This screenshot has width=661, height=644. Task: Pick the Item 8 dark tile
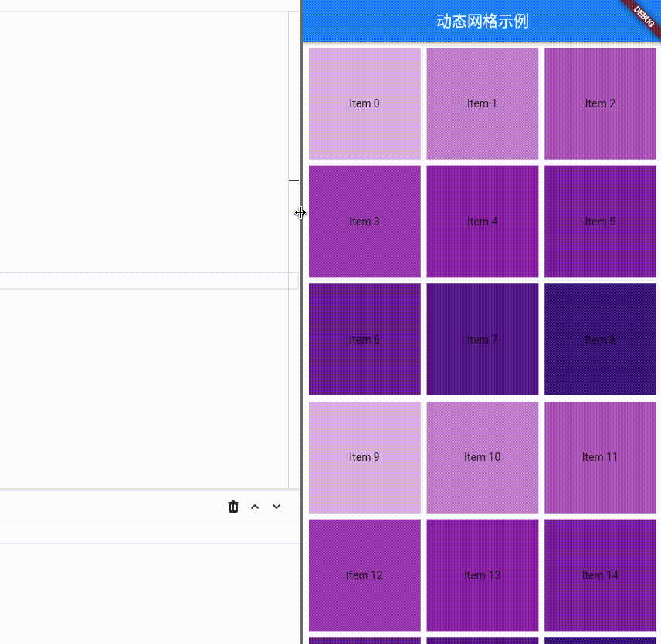(x=600, y=340)
